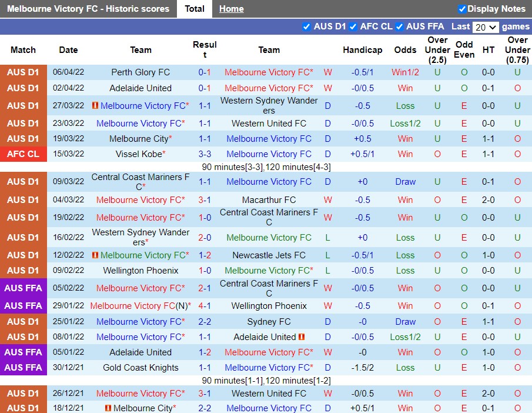Click the AFC CL league badge on 15/03/22

click(24, 154)
